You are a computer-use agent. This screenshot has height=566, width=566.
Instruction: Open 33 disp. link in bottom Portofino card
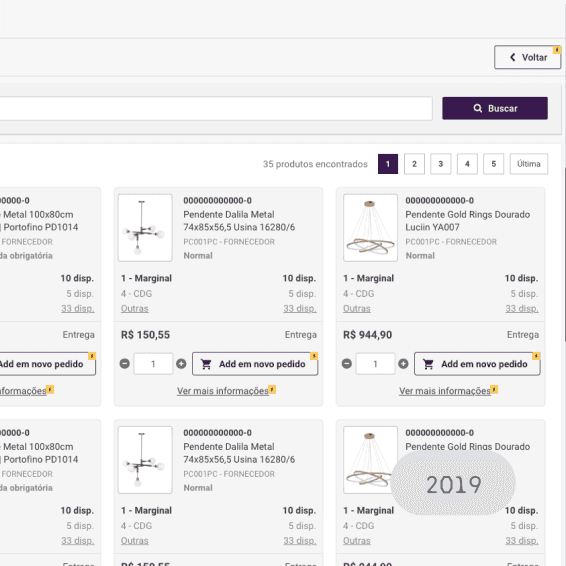click(x=78, y=541)
